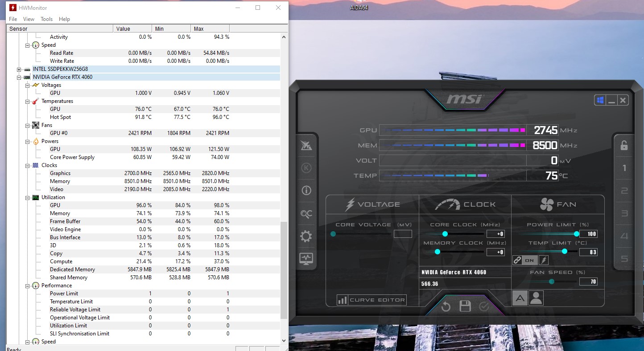Open the View menu in HWMonitor

[x=29, y=19]
